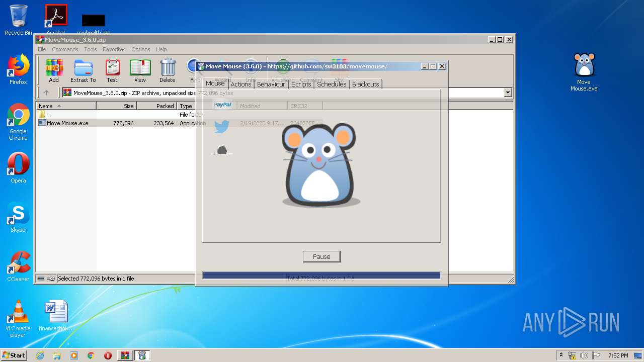Click the Action Center flag tray icon
The height and width of the screenshot is (362, 644).
click(x=596, y=355)
